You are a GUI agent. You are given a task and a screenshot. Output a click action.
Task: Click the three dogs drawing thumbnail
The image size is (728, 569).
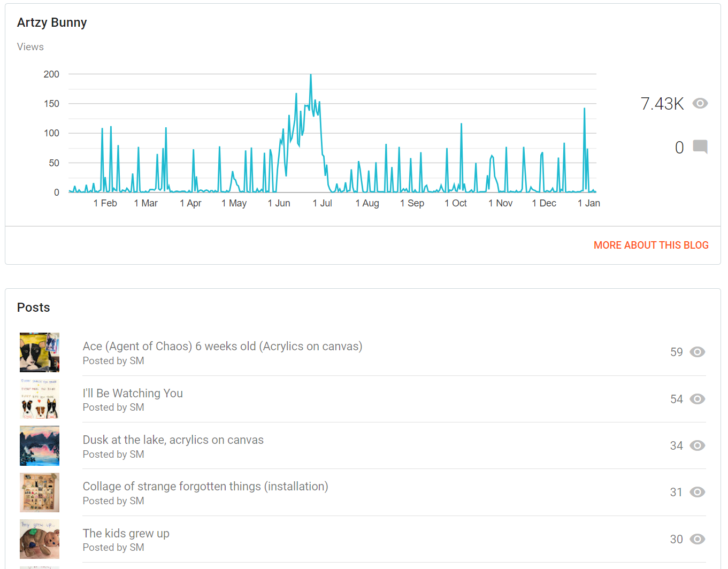click(x=40, y=399)
